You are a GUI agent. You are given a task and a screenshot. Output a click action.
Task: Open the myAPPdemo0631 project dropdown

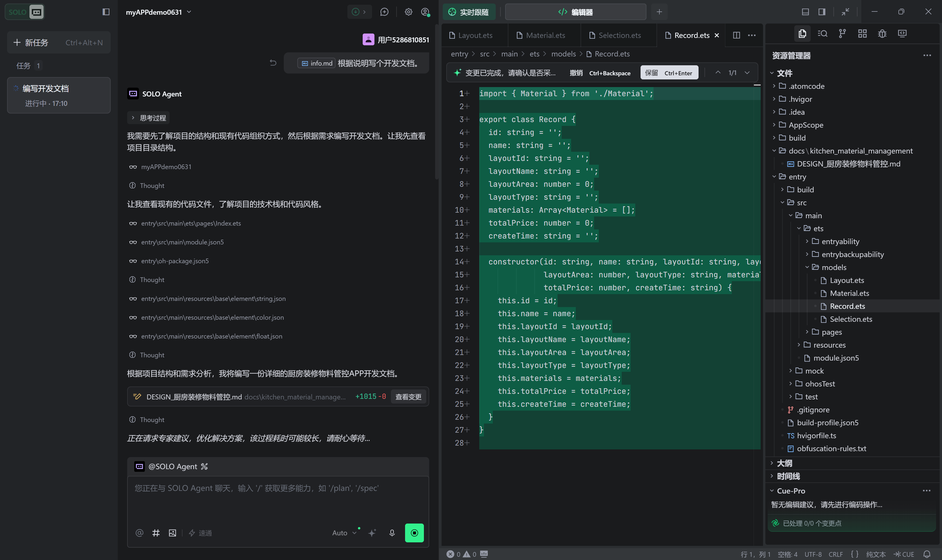[159, 12]
